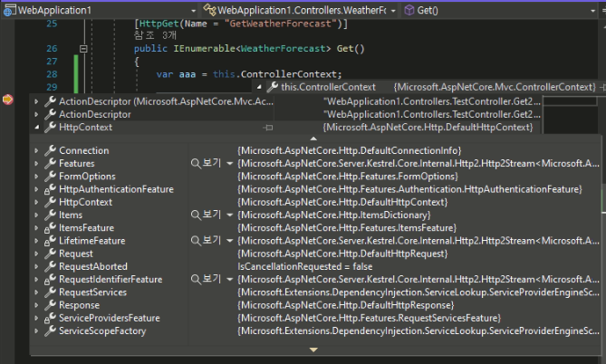Expand the ServiceScopeFactory property
This screenshot has width=606, height=364.
point(36,330)
